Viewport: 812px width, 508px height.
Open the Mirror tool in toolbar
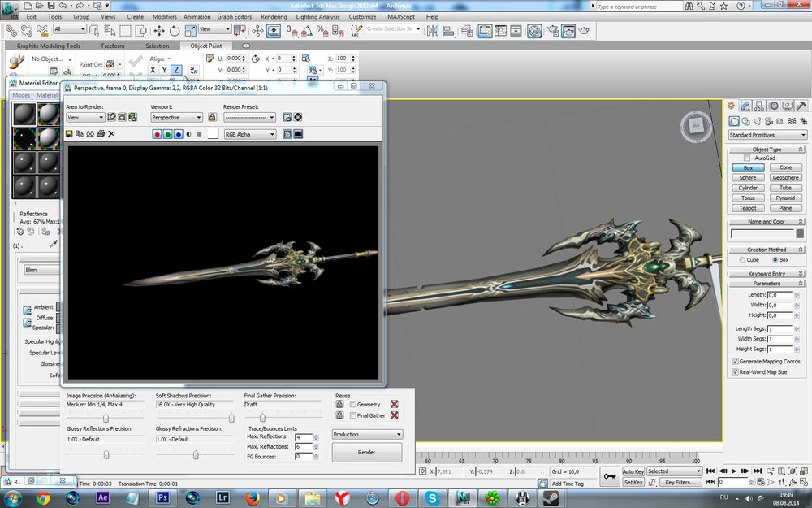tap(433, 30)
